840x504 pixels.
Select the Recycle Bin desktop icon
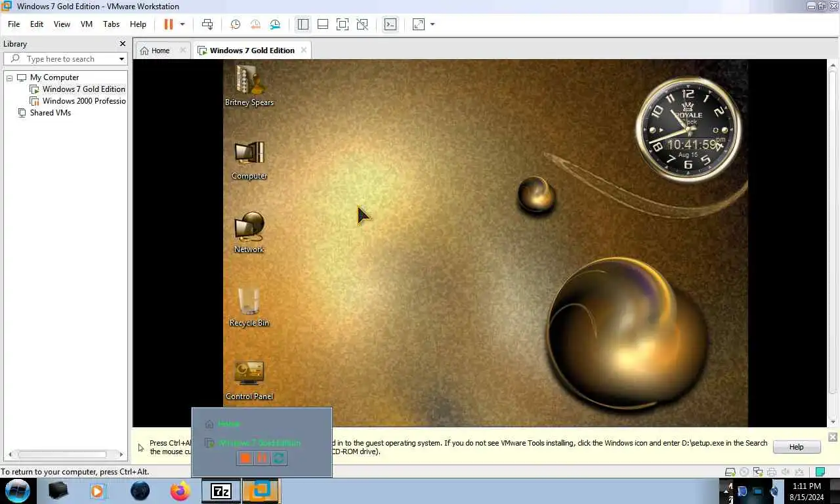coord(249,307)
